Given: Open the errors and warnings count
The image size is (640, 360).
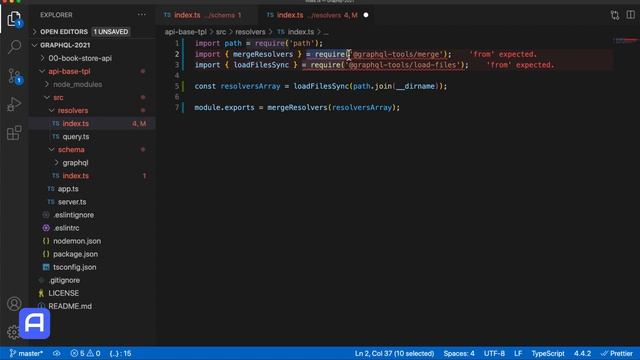Looking at the screenshot, I should (85, 353).
